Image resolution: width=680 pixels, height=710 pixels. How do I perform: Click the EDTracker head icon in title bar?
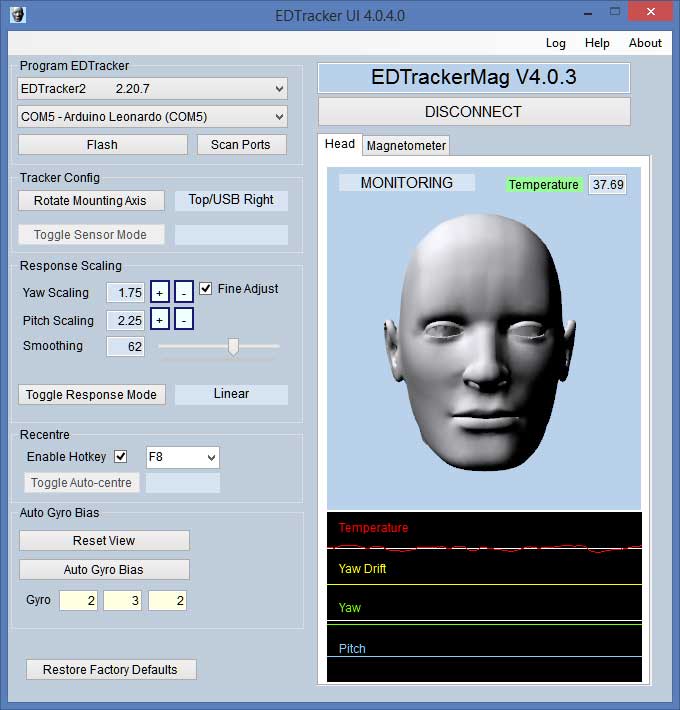[18, 14]
